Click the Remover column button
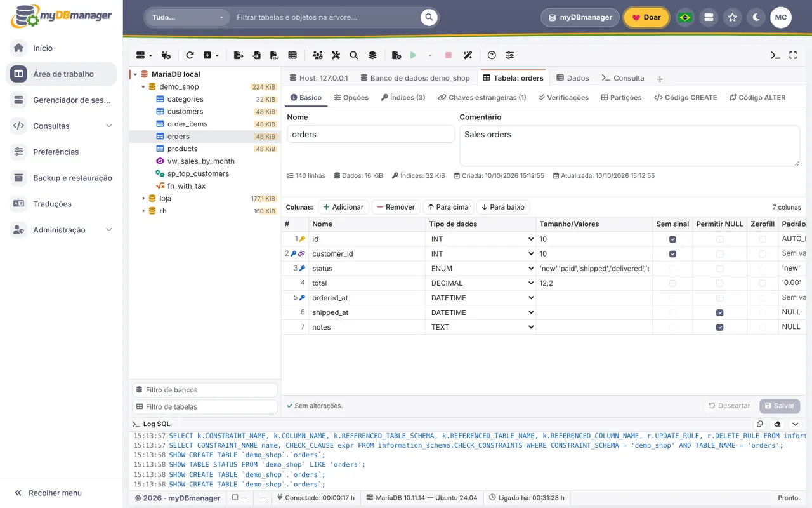 (x=396, y=207)
